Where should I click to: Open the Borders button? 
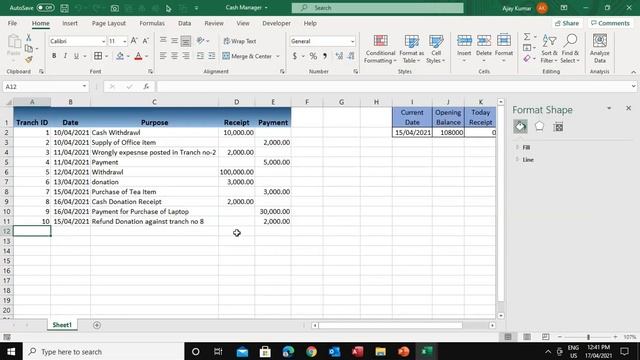pyautogui.click(x=98, y=56)
